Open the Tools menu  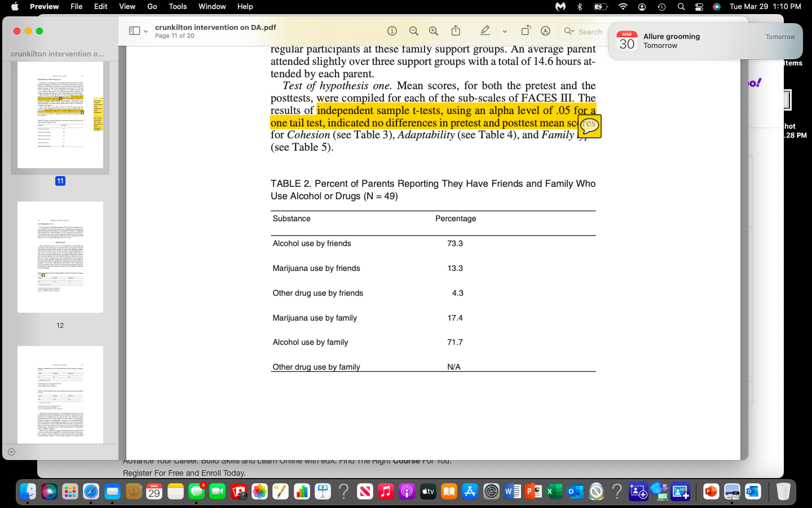(177, 7)
